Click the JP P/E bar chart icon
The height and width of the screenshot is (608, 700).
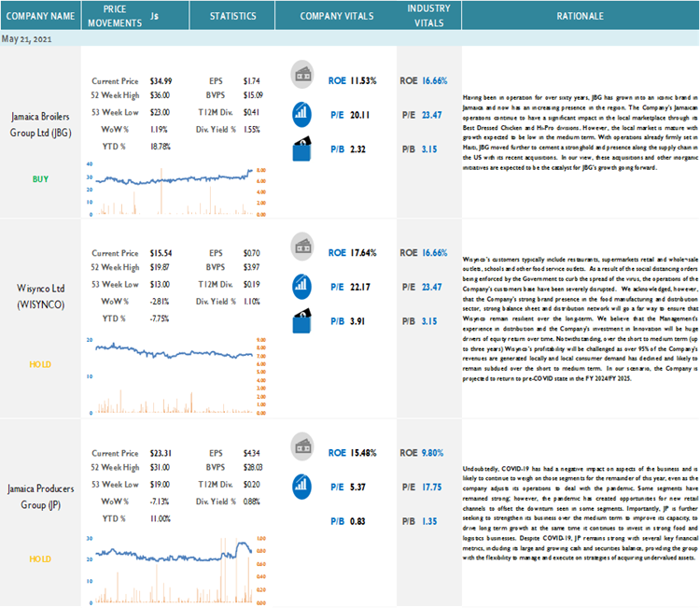pyautogui.click(x=301, y=487)
